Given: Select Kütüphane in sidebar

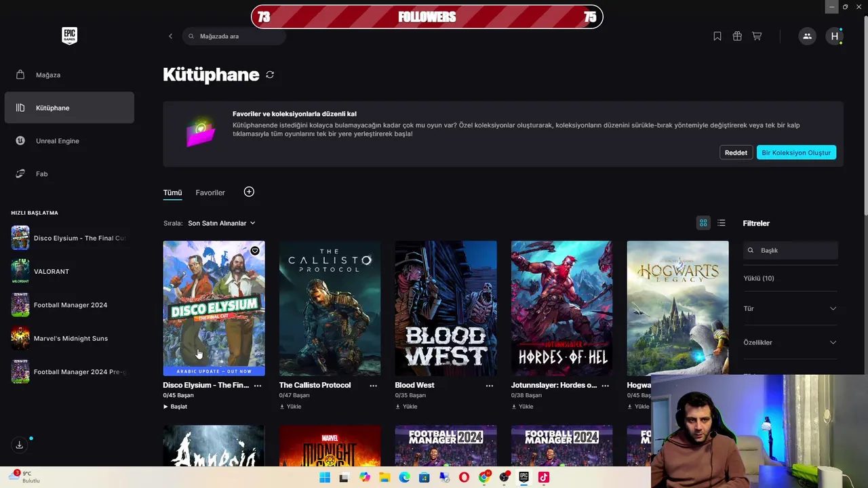Looking at the screenshot, I should [69, 108].
